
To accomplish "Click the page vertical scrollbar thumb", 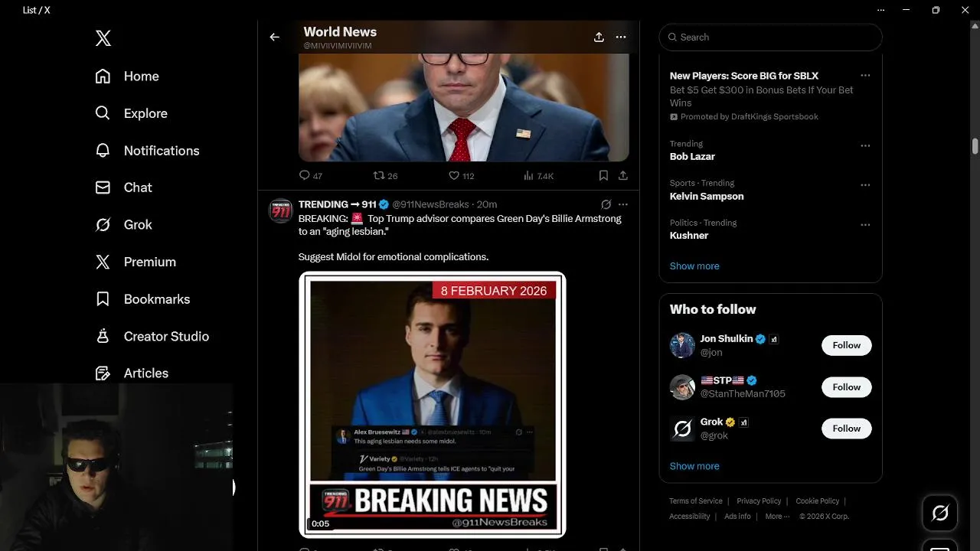I will pyautogui.click(x=975, y=145).
